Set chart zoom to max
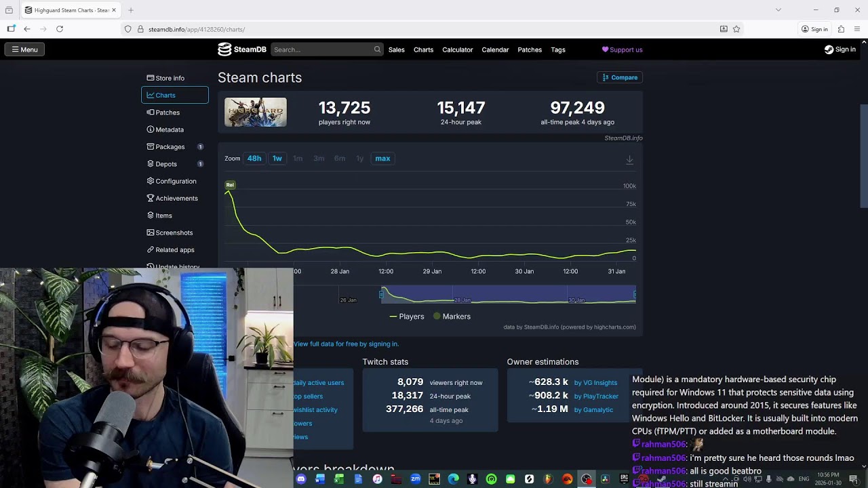The width and height of the screenshot is (868, 488). 382,159
